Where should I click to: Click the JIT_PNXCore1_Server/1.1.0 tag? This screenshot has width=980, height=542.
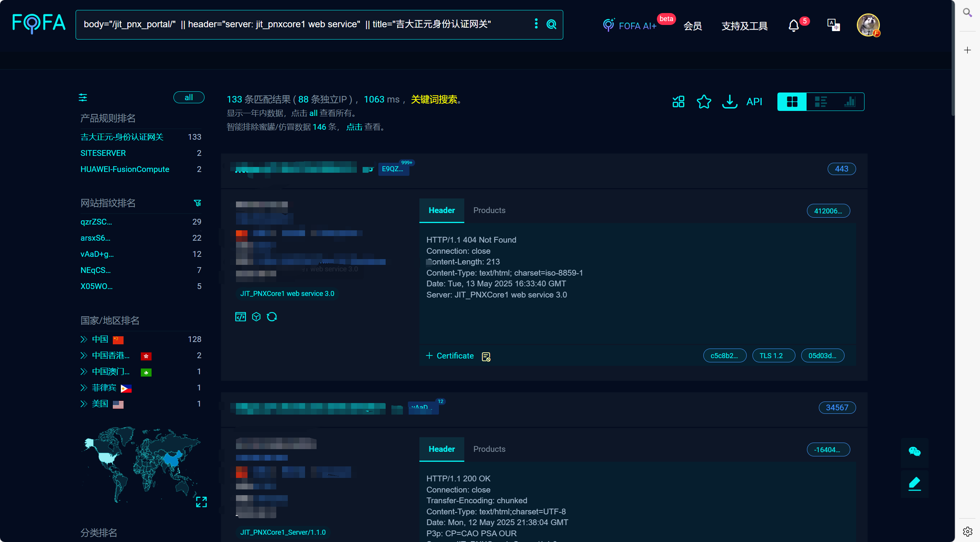pyautogui.click(x=283, y=532)
